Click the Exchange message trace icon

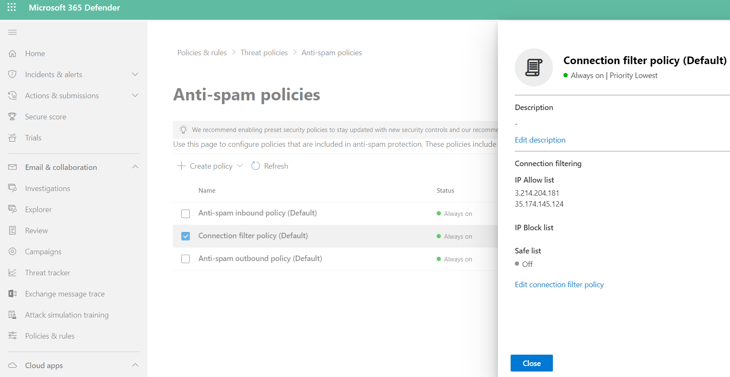(x=13, y=294)
